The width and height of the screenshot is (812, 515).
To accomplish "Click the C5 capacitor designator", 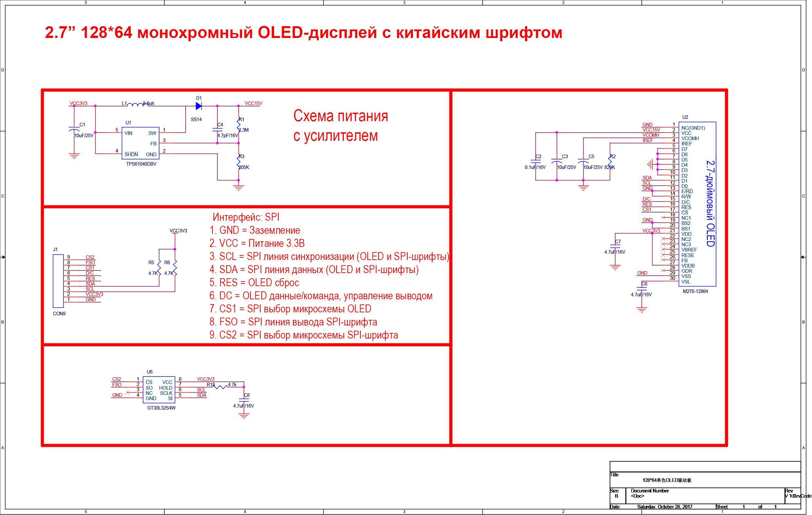I will [591, 156].
